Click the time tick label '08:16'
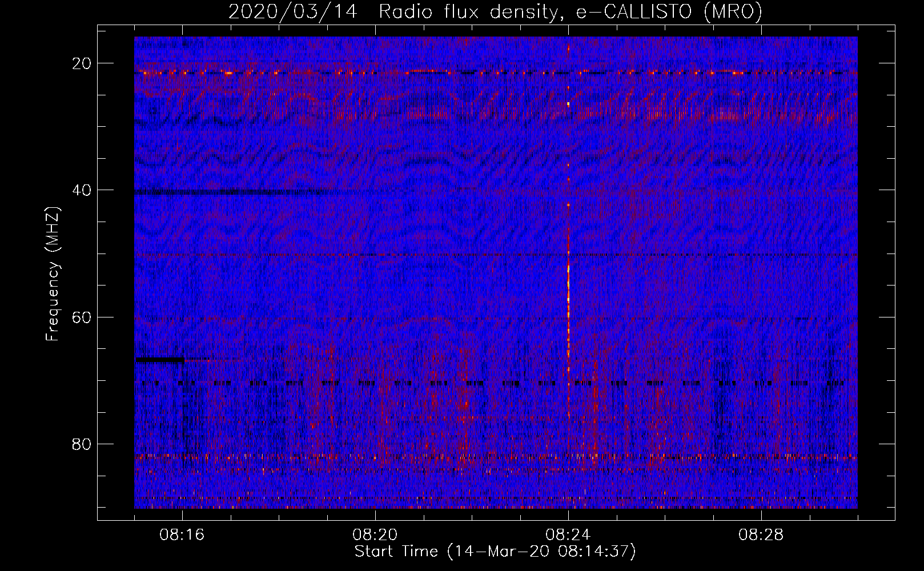The width and height of the screenshot is (924, 571). coord(182,535)
